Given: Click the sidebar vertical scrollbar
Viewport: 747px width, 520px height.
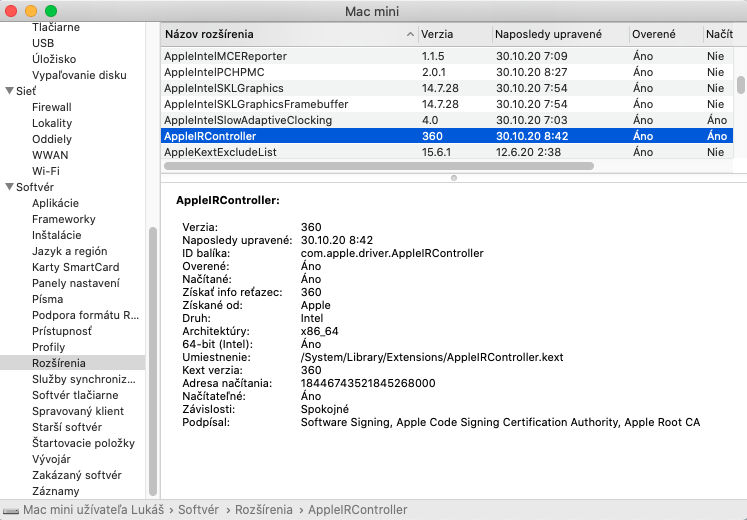Looking at the screenshot, I should click(153, 362).
